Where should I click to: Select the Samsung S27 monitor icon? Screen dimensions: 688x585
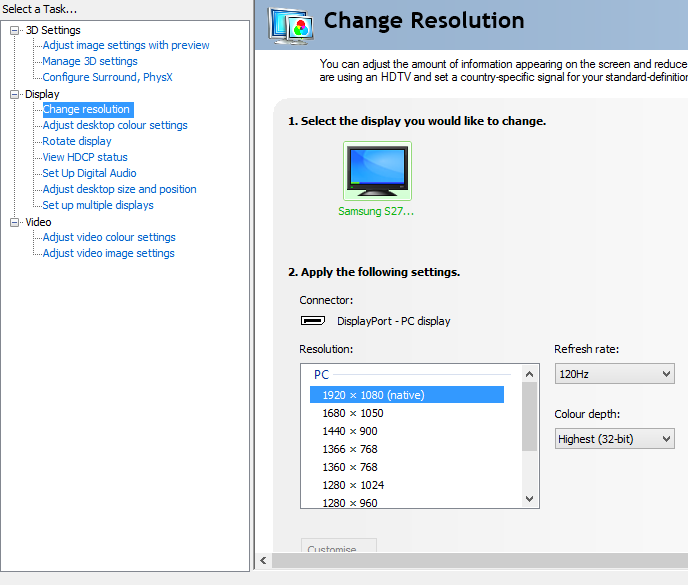(377, 171)
